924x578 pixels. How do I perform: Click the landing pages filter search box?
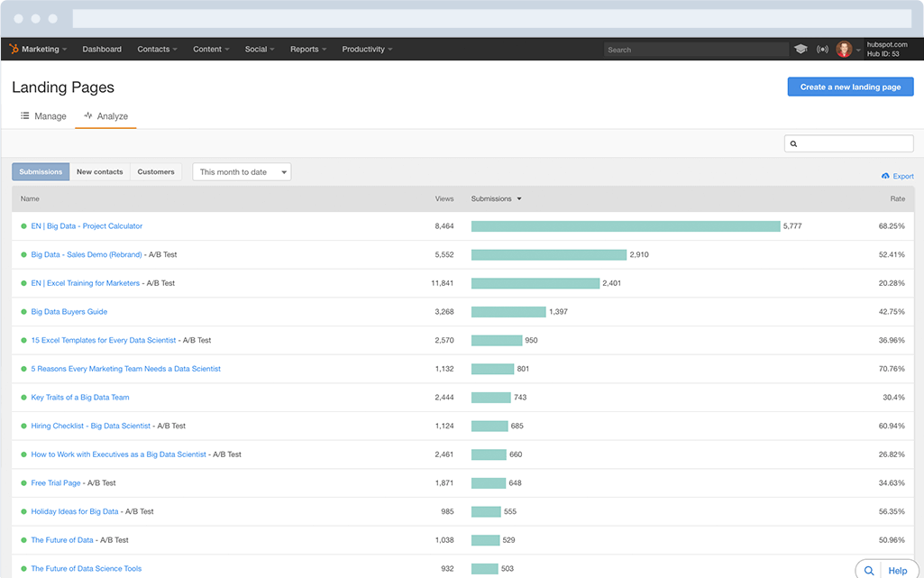click(848, 143)
